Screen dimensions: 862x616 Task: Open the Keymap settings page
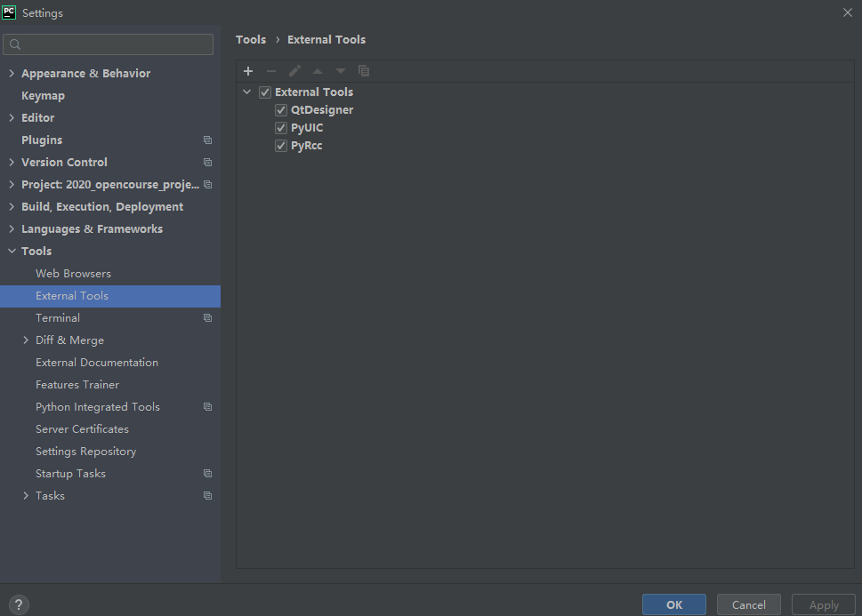(110, 96)
